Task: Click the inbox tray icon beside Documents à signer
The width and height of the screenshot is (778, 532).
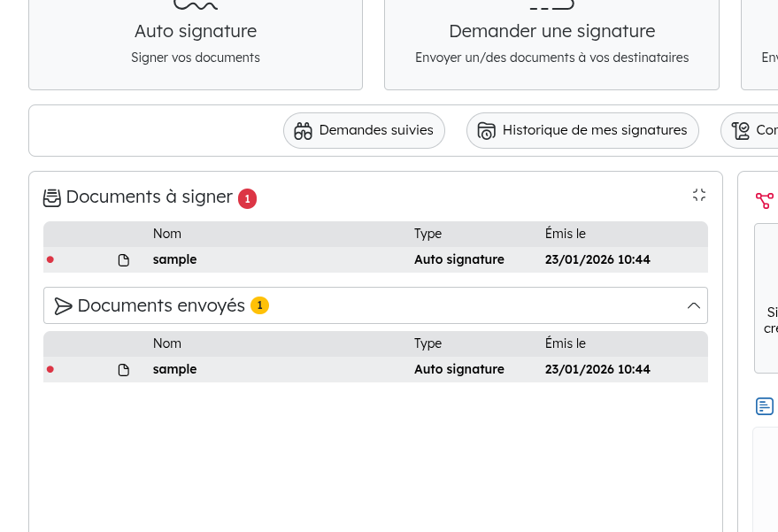Action: click(52, 197)
